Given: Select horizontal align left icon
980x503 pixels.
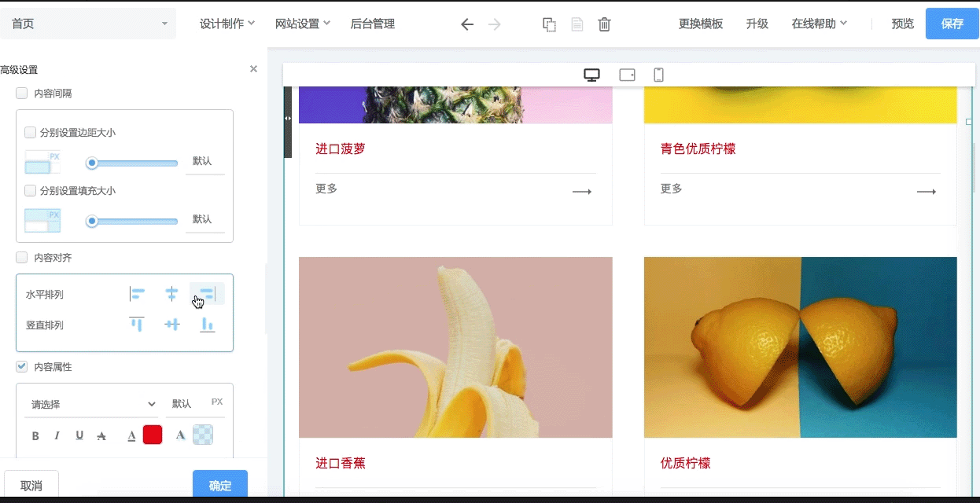Looking at the screenshot, I should pyautogui.click(x=137, y=294).
